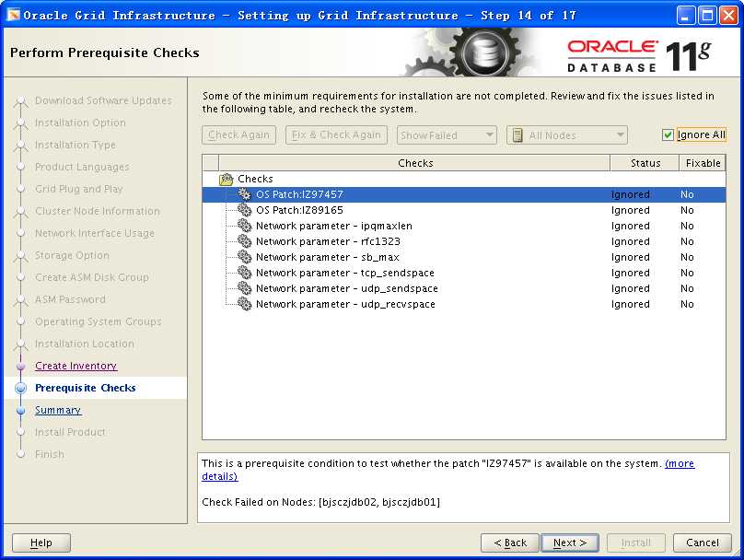Select Prerequisite Checks in step list

point(86,388)
